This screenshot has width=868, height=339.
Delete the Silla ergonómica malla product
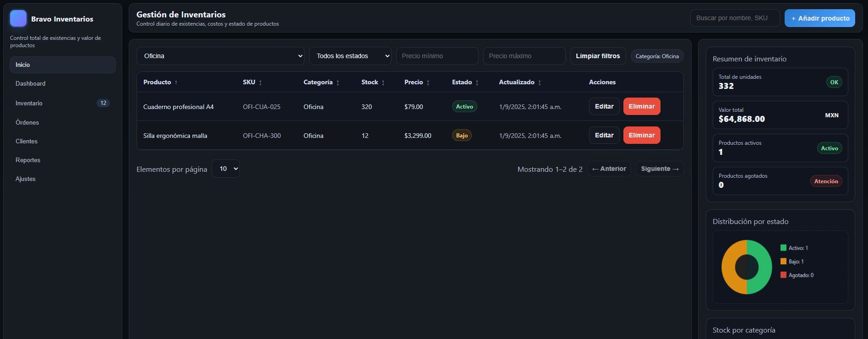641,135
